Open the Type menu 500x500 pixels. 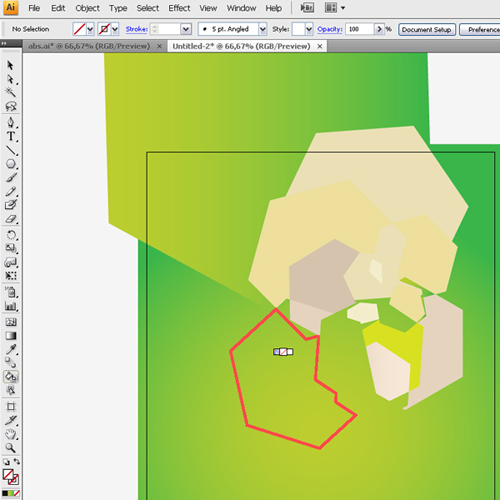pos(118,8)
